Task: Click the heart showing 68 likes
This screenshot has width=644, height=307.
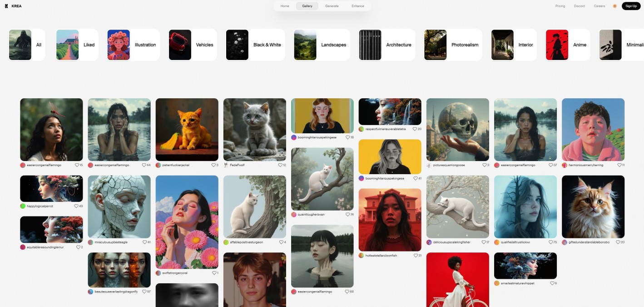Action: pos(347,292)
